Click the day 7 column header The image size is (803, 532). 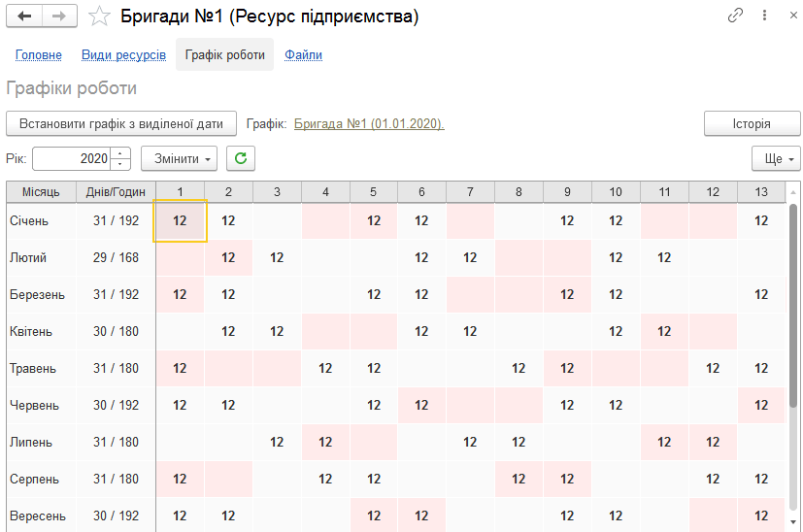470,191
